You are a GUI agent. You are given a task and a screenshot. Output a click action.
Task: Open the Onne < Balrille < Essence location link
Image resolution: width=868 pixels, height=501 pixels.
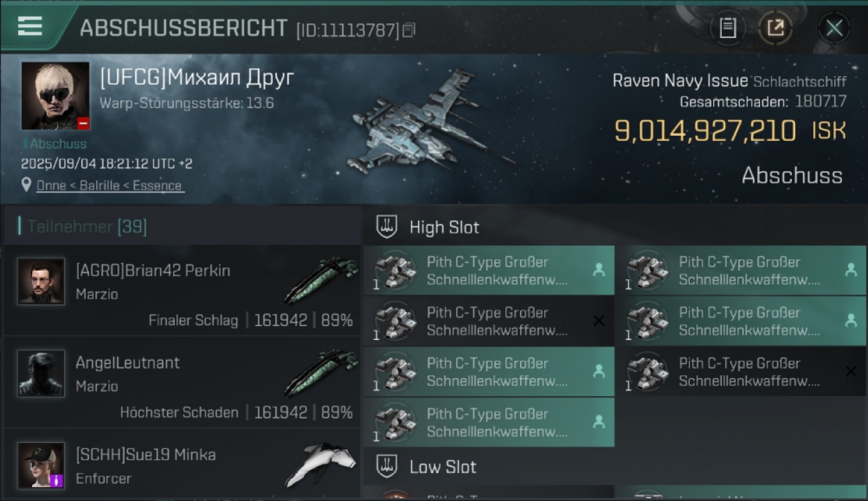coord(110,186)
